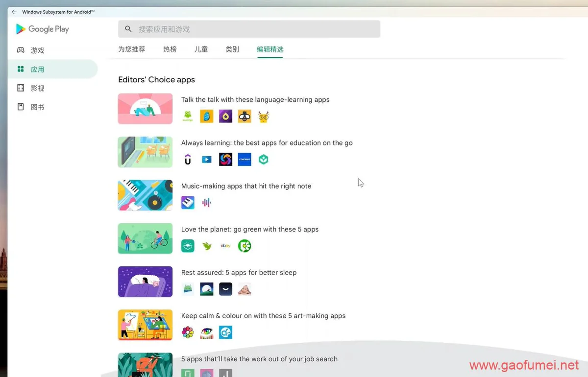Open the Khan Academy green hexagon icon
Screen dimensions: 588x377
[x=264, y=159]
